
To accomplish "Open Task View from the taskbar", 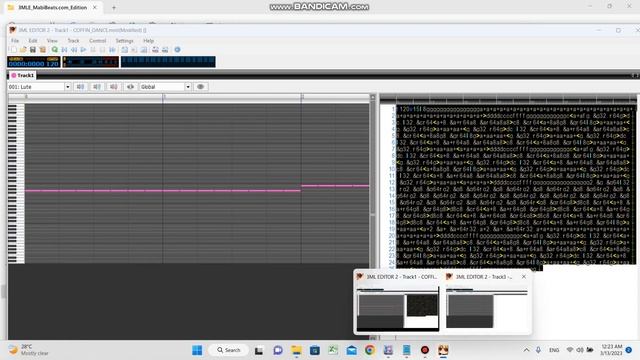I will click(259, 350).
